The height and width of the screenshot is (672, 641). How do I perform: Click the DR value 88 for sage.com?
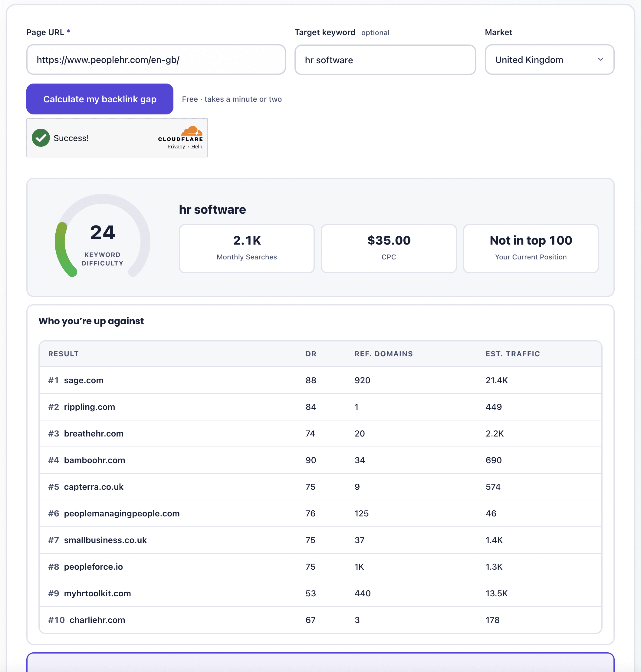pyautogui.click(x=311, y=380)
